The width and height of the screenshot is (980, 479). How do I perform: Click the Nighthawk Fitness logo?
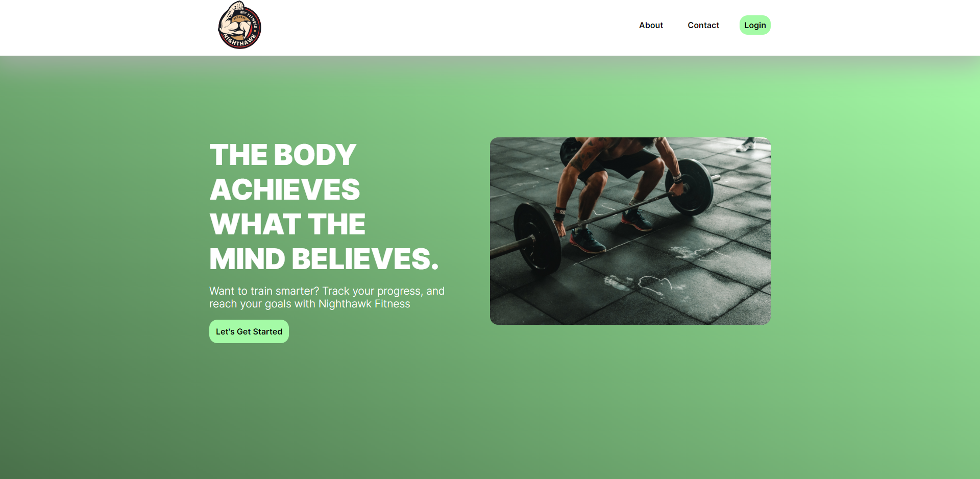(239, 25)
